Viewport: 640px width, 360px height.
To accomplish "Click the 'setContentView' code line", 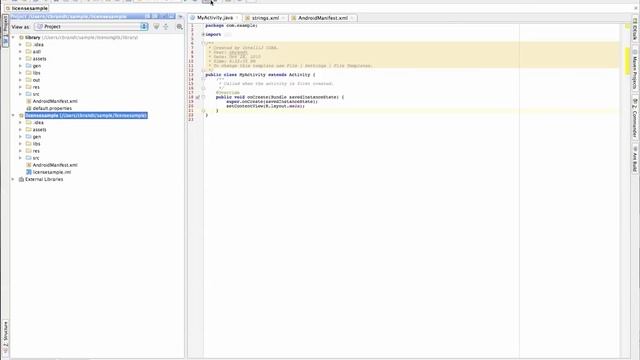I will point(265,106).
